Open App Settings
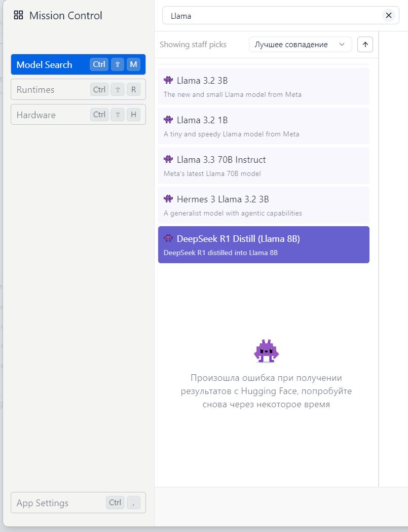This screenshot has height=532, width=408. [79, 503]
